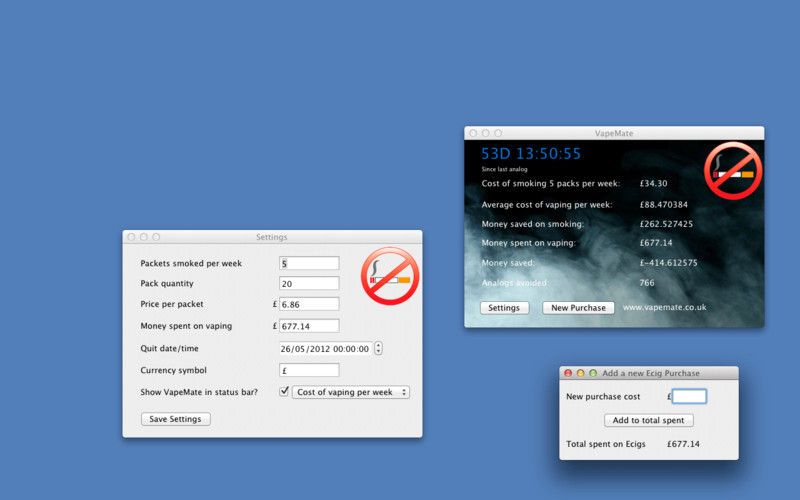Focus the Price per packet field
800x500 pixels.
tap(309, 304)
